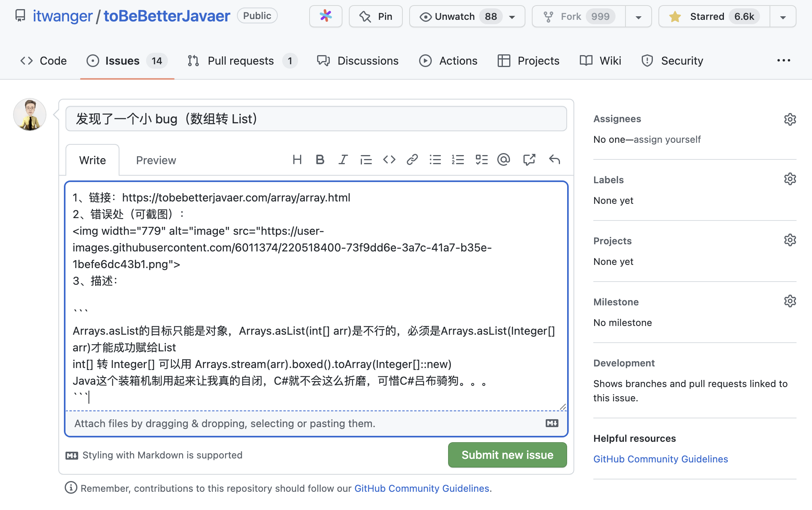812x510 pixels.
Task: Click the Assignees sidebar heading
Action: point(617,119)
